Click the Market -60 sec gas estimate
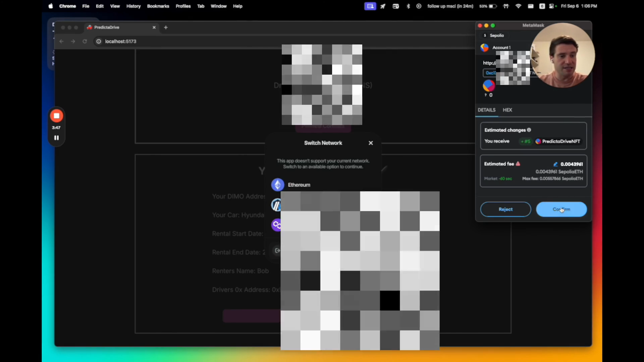 498,179
